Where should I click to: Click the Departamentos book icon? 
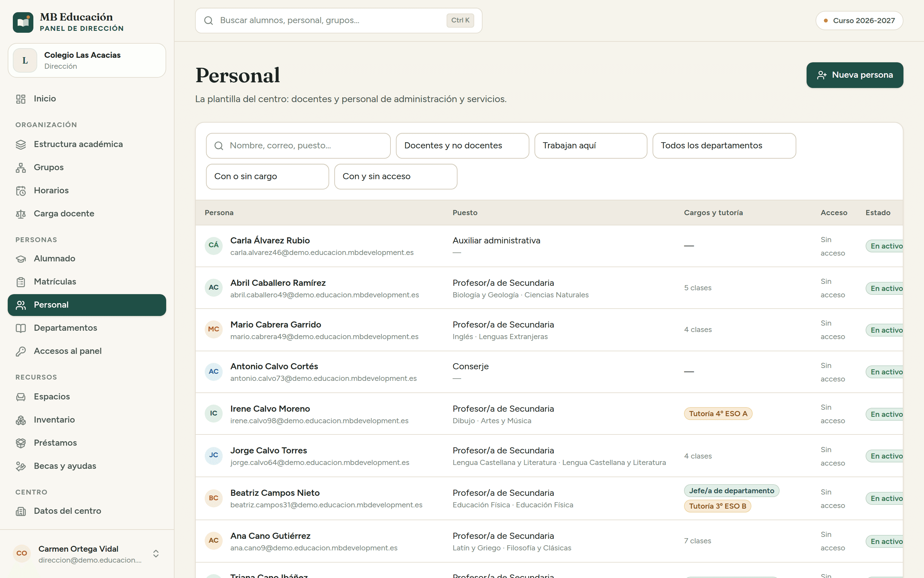pyautogui.click(x=21, y=328)
